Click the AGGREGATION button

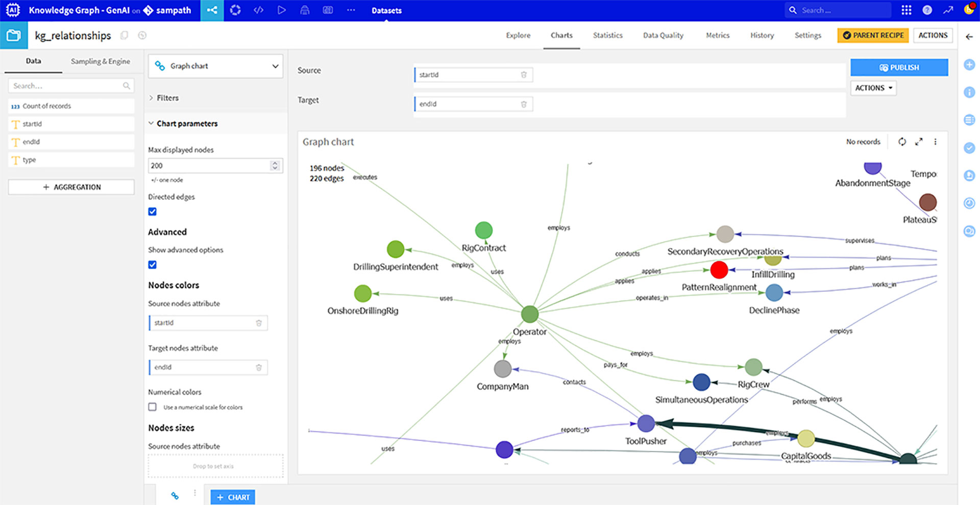pyautogui.click(x=71, y=187)
